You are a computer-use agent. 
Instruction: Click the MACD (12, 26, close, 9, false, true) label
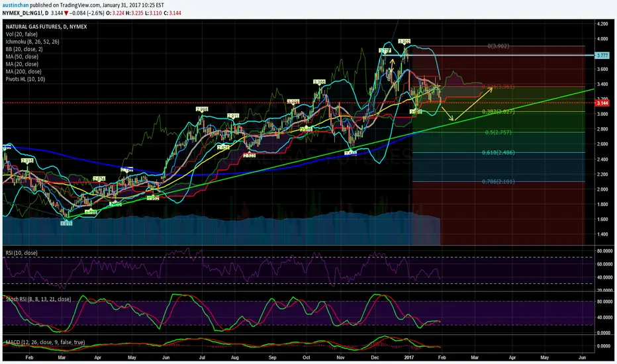45,342
